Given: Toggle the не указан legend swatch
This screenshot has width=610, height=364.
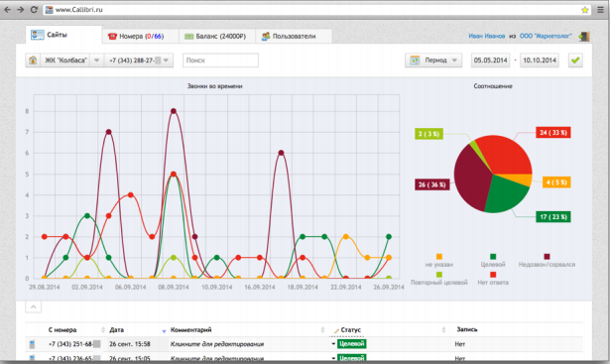Looking at the screenshot, I should (x=439, y=257).
